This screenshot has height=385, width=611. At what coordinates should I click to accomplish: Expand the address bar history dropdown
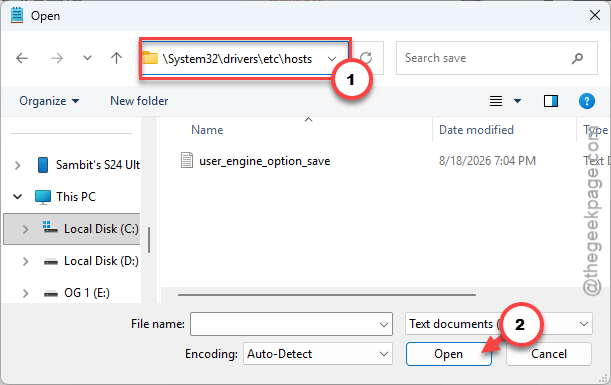pos(332,59)
